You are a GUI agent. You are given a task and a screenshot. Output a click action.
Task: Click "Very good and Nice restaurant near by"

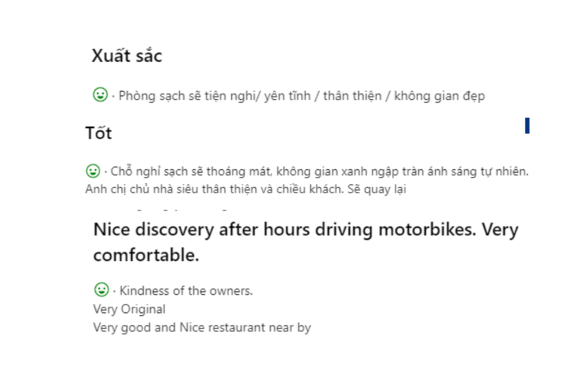click(x=202, y=327)
